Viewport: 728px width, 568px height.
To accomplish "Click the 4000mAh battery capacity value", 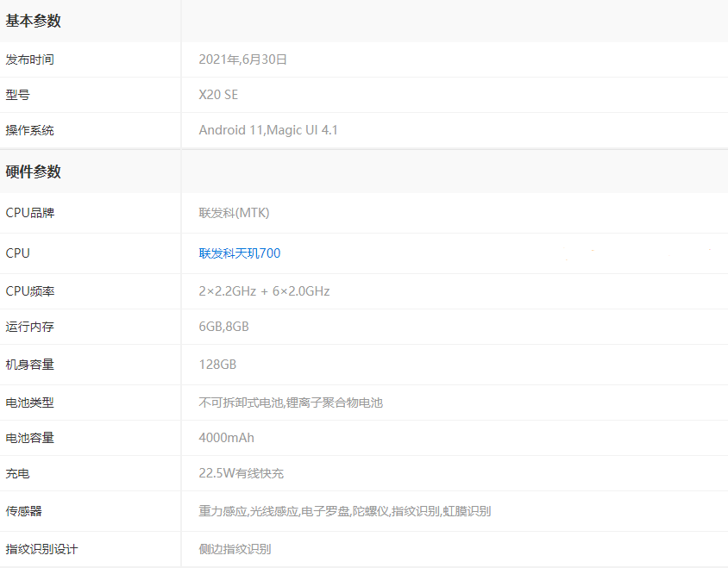I will pos(226,438).
